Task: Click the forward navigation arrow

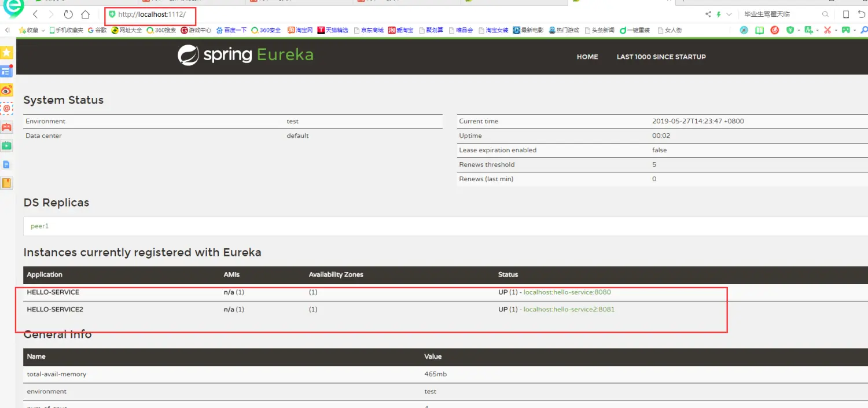Action: click(52, 14)
